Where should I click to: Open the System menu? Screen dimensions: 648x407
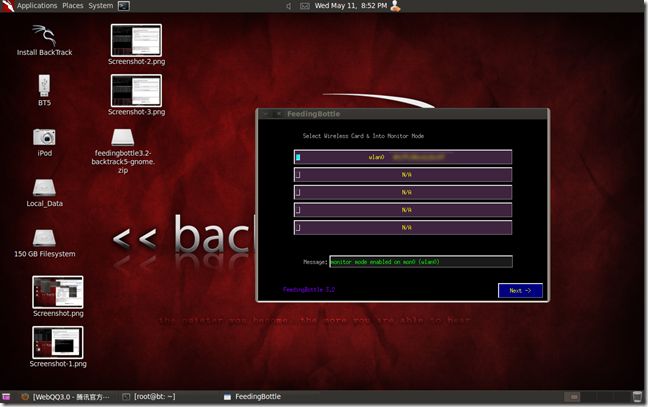100,6
